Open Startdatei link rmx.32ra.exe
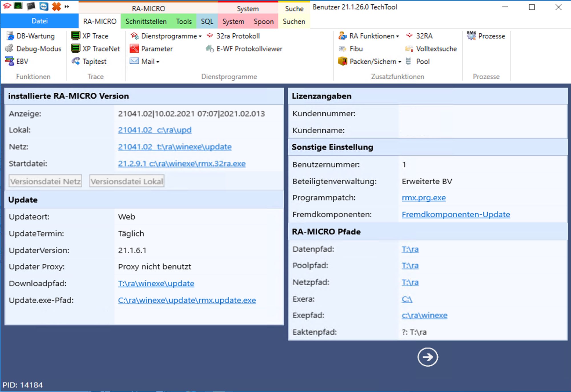The height and width of the screenshot is (392, 571). tap(182, 164)
